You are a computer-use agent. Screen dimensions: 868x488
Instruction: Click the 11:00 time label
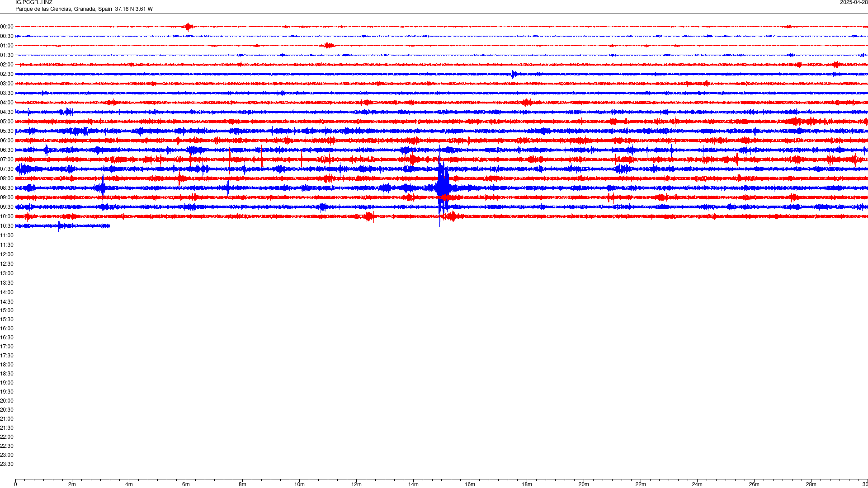[7, 235]
